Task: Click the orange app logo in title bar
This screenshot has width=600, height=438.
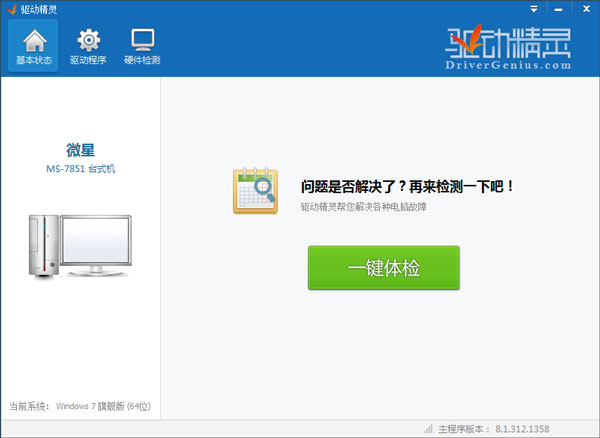Action: [10, 8]
